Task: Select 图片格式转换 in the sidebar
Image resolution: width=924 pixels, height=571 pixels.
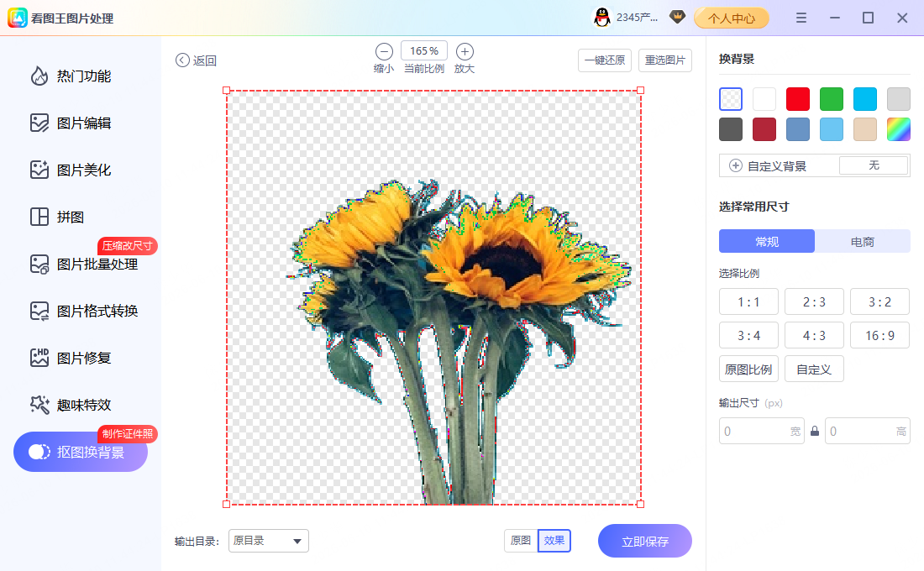Action: coord(84,312)
